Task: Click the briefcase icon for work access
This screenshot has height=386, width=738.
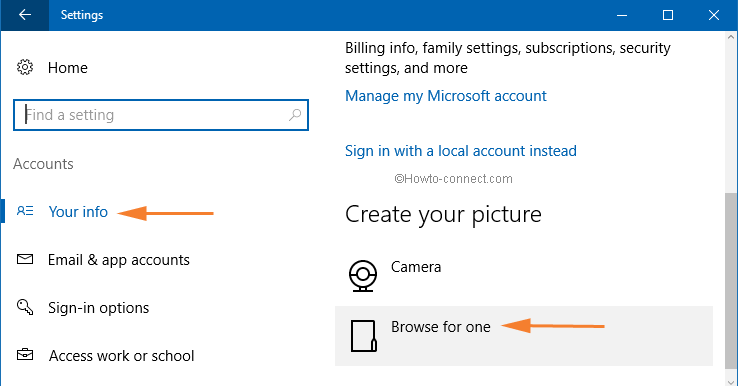Action: (x=25, y=354)
